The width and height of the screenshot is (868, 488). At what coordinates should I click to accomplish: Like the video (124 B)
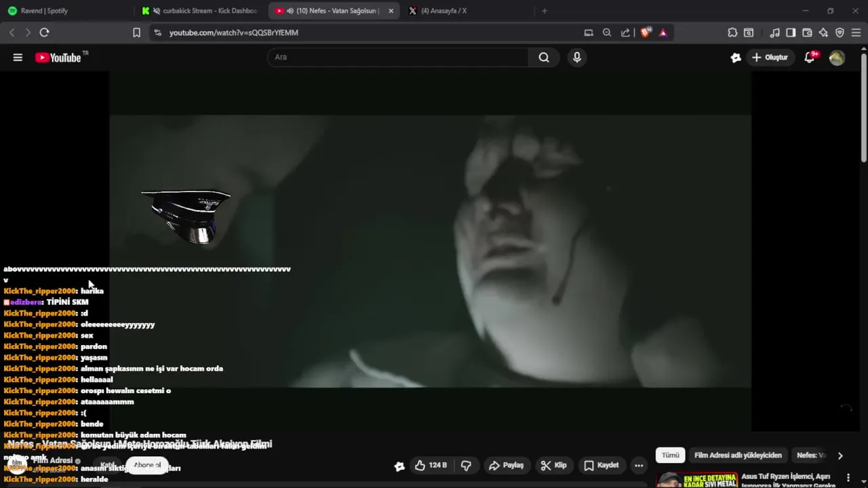[x=431, y=466]
